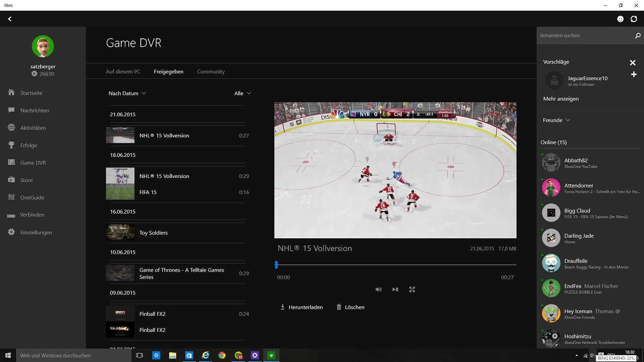Image resolution: width=644 pixels, height=362 pixels.
Task: Open JaguarEssence10 suggestion
Action: click(584, 80)
